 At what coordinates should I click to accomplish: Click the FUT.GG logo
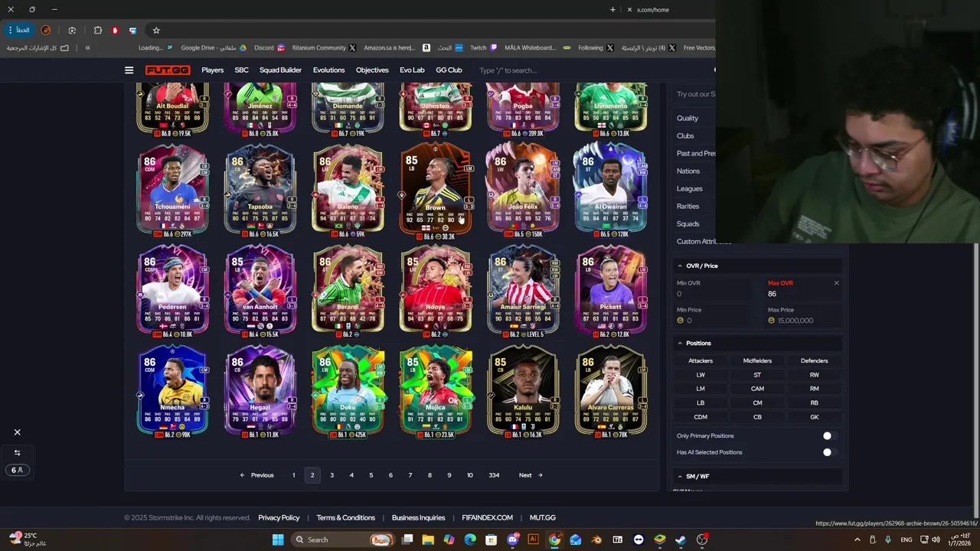click(x=168, y=70)
